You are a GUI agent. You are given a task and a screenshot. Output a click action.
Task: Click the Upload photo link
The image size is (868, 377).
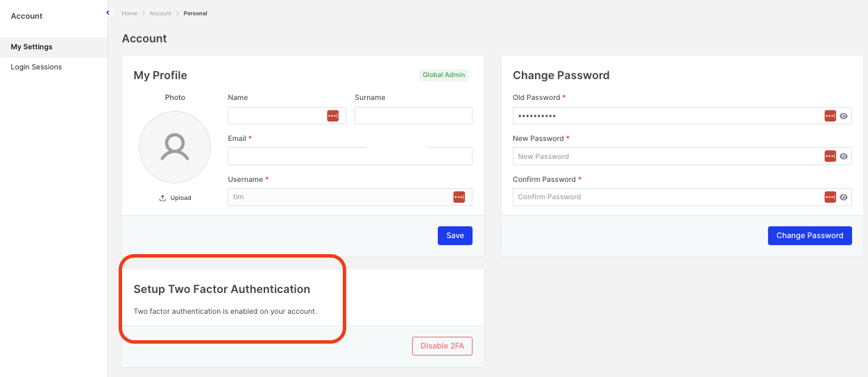(175, 198)
